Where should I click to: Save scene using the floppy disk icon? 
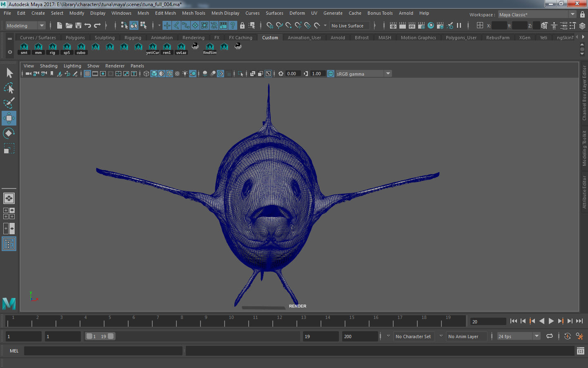(78, 26)
